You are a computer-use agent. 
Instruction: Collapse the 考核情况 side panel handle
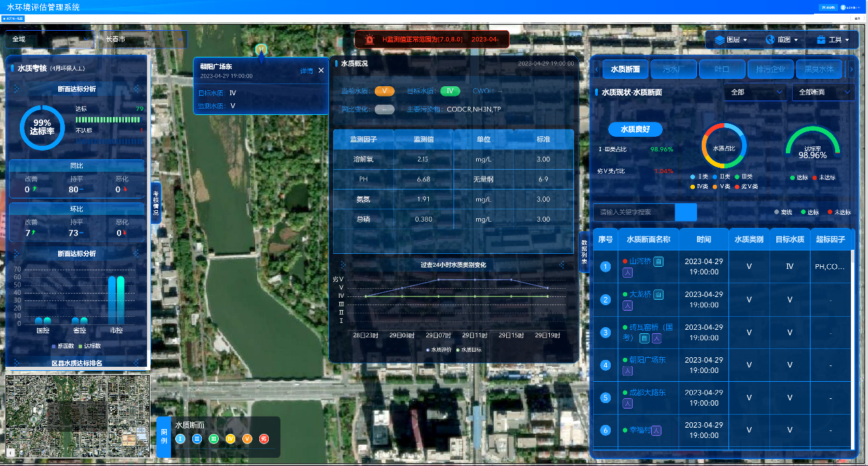tap(155, 203)
